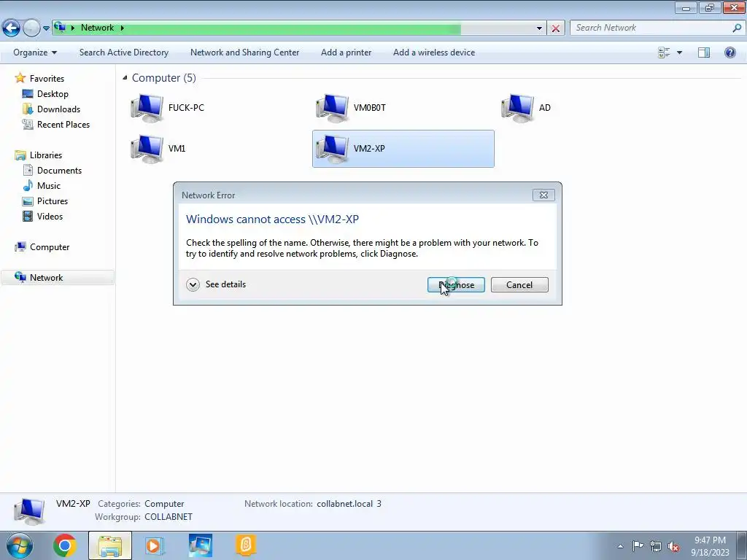This screenshot has height=560, width=747.
Task: Collapse the Computer (5) group
Action: click(x=125, y=77)
